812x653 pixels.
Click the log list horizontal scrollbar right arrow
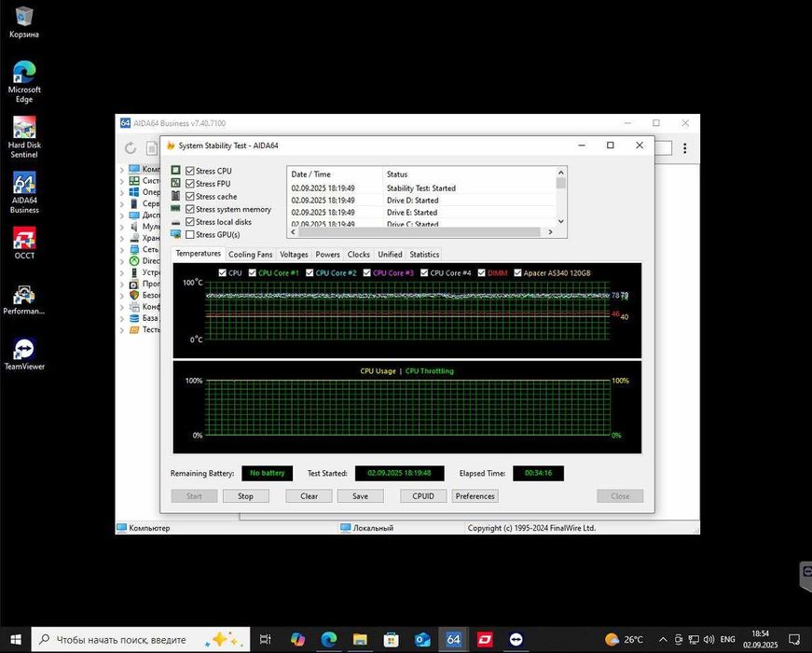[x=550, y=232]
